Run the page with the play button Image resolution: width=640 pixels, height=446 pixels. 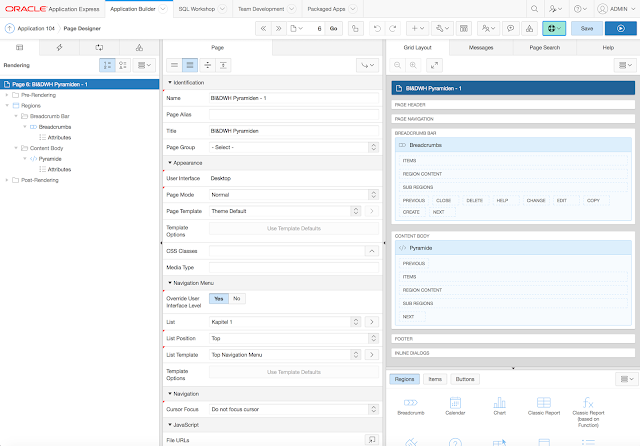(x=620, y=29)
